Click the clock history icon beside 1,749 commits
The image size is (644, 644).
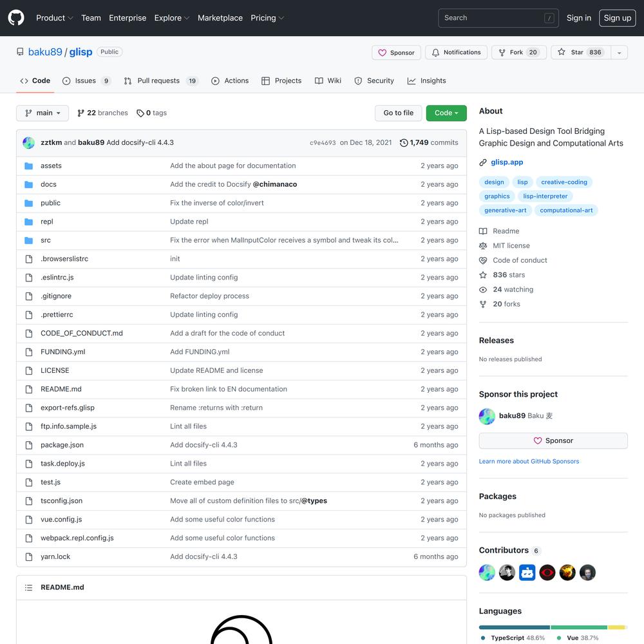(x=404, y=142)
